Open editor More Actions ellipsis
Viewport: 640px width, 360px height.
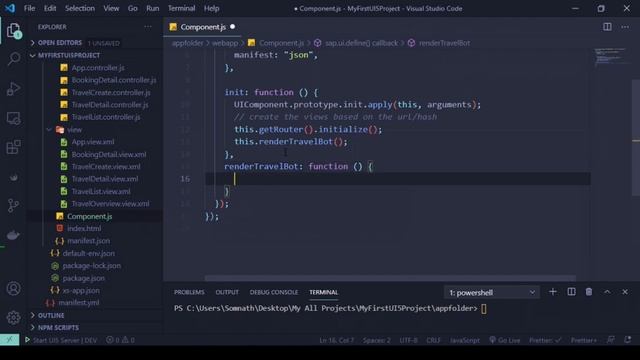click(625, 27)
